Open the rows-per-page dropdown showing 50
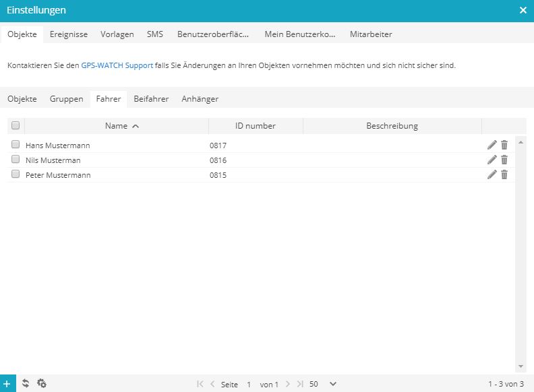 [332, 384]
